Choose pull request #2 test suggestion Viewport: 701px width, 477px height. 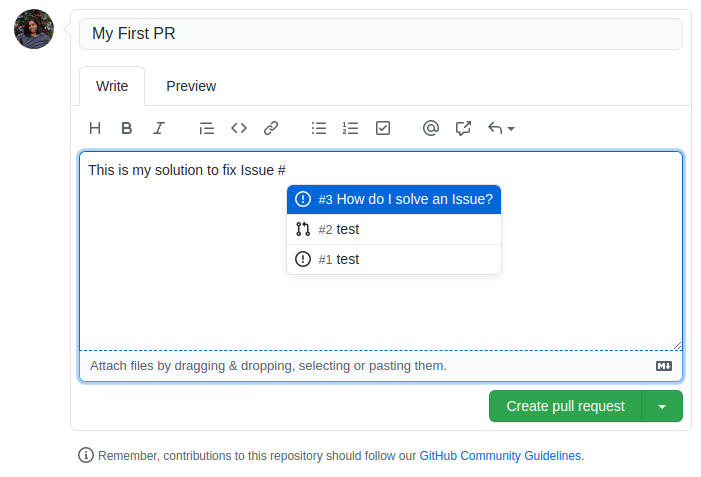394,229
